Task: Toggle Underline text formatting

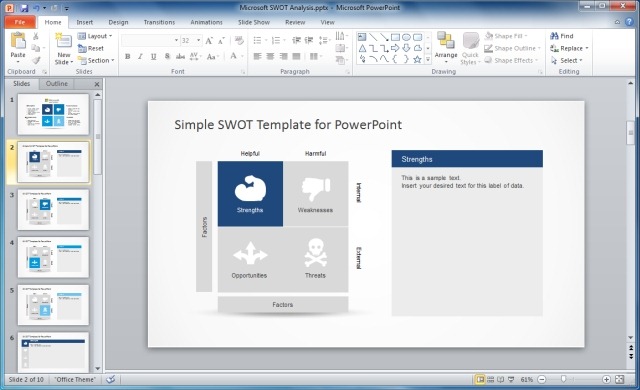Action: [153, 56]
